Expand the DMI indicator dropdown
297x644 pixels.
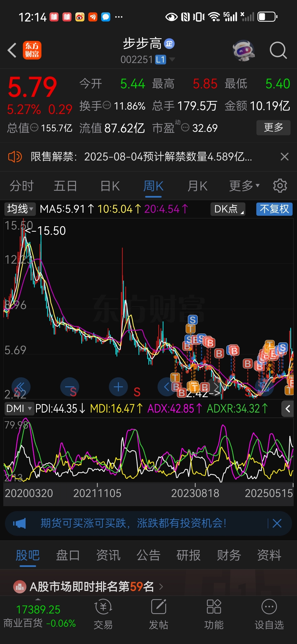click(19, 408)
